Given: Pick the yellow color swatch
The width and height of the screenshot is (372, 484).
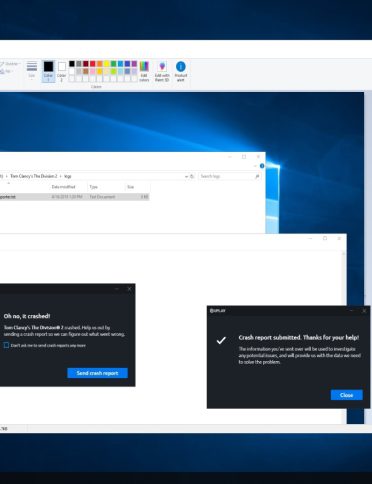Looking at the screenshot, I should pos(107,64).
